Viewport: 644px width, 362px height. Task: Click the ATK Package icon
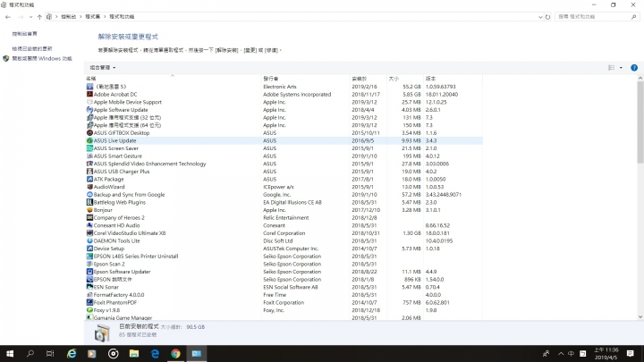89,179
